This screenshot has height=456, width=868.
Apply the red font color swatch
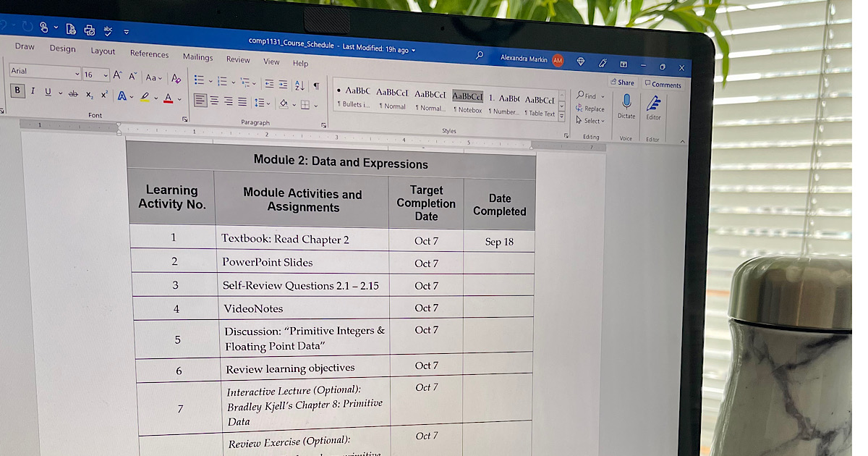(168, 98)
